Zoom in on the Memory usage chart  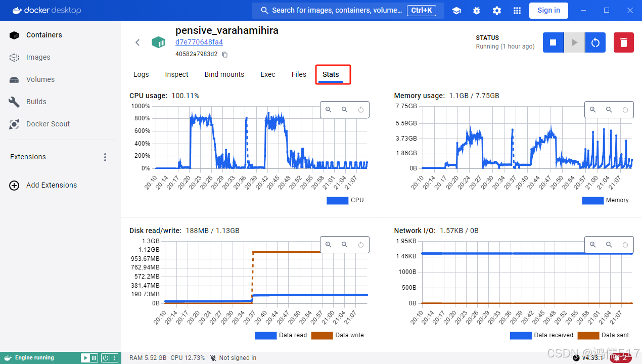click(593, 110)
